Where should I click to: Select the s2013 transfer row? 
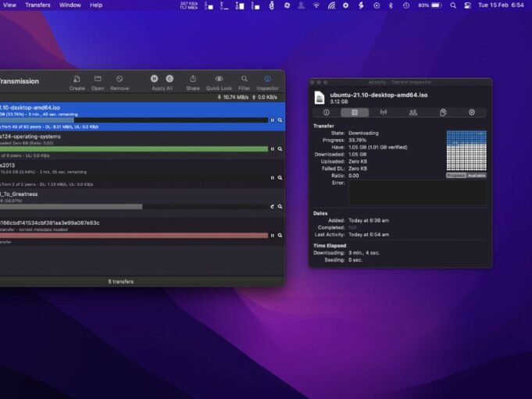tap(142, 174)
